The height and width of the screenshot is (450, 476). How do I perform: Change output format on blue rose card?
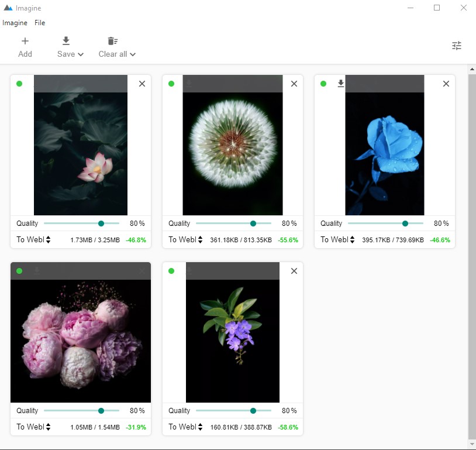337,239
